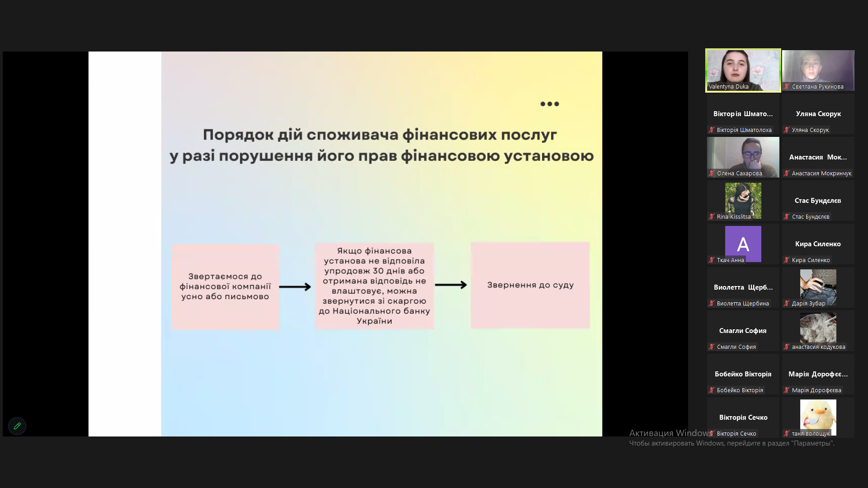
Task: Select Дарія Зубар's profile picture tile
Action: pos(818,287)
